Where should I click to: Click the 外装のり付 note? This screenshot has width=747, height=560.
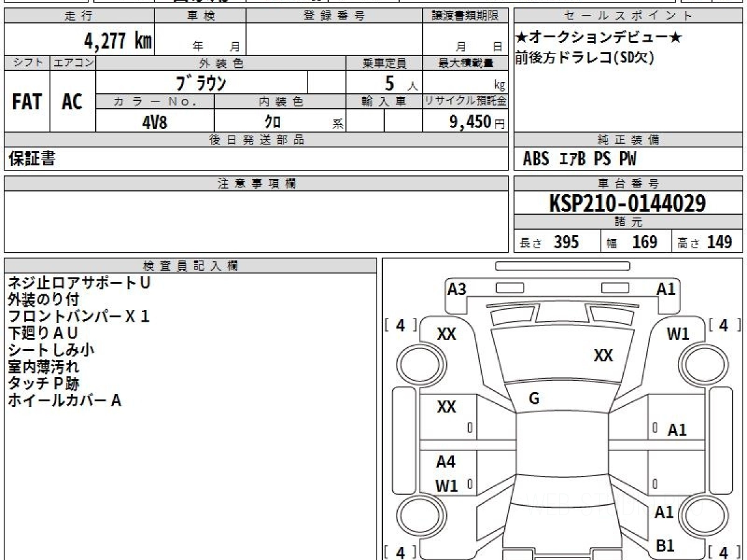pyautogui.click(x=43, y=300)
